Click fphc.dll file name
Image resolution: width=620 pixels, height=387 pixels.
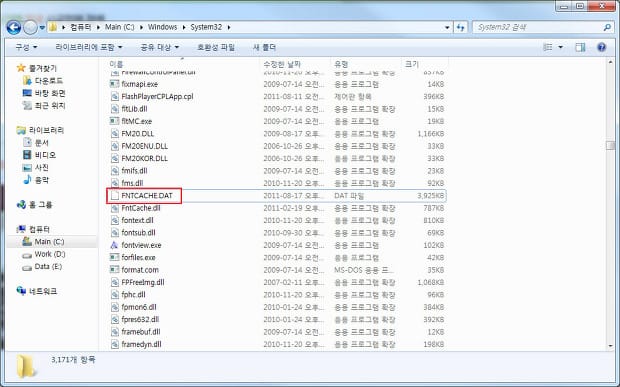coord(133,295)
